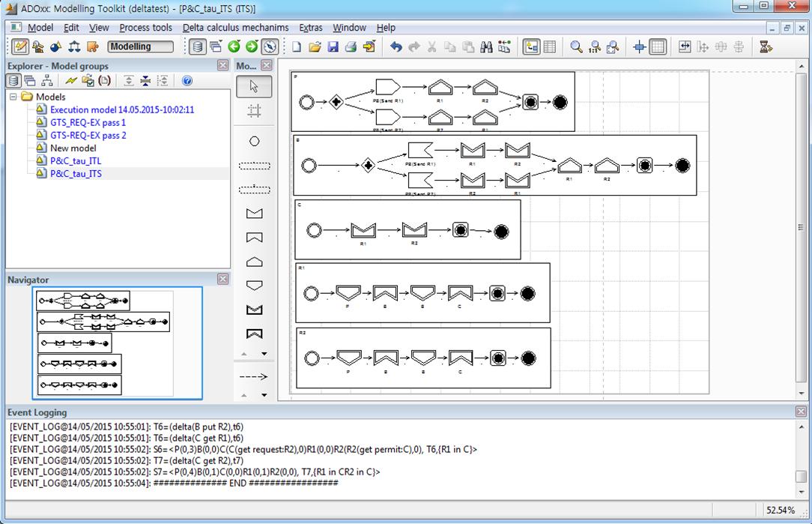Click the green Back arrow icon
812x524 pixels.
(x=234, y=46)
